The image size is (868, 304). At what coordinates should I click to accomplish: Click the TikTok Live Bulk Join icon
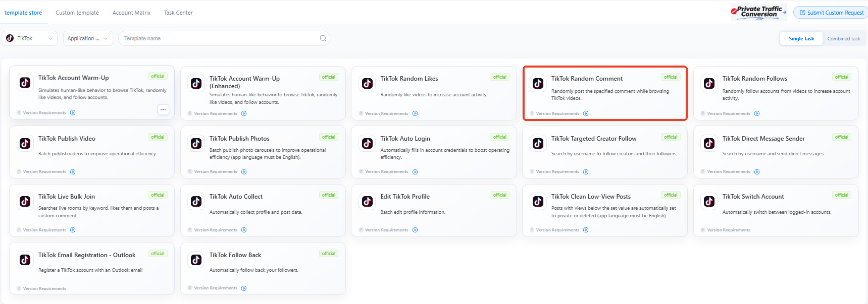click(25, 201)
